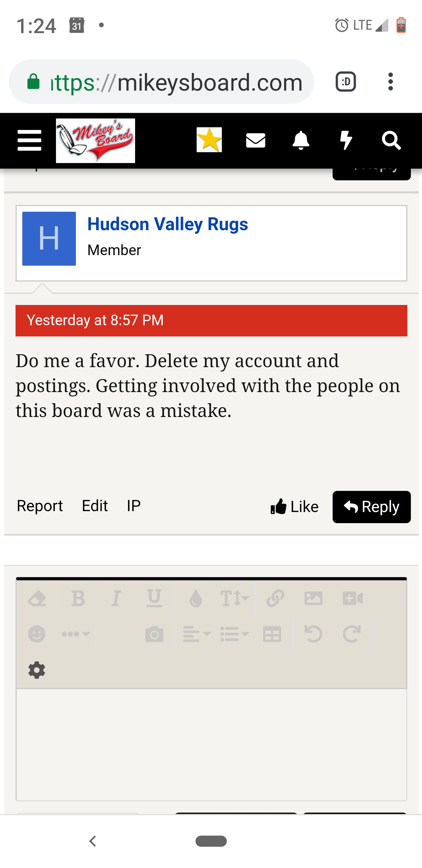
Task: Open Hudson Valley Rugs profile link
Action: click(x=167, y=224)
